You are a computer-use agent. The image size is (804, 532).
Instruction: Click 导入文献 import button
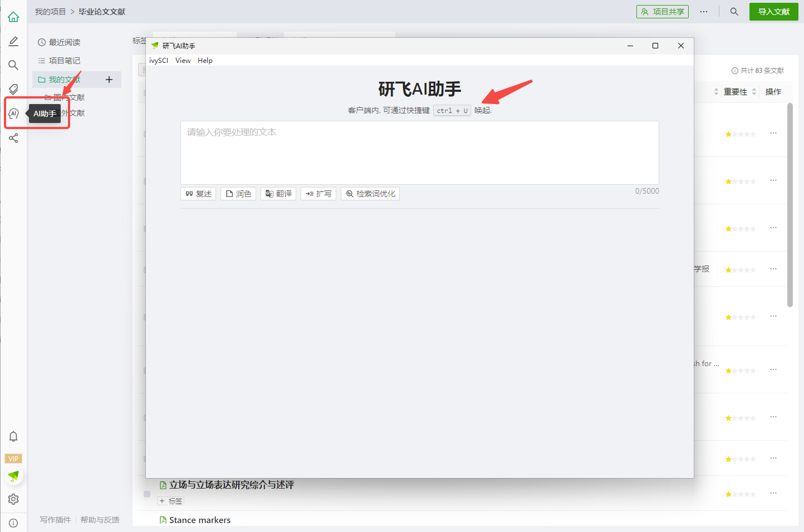coord(774,12)
